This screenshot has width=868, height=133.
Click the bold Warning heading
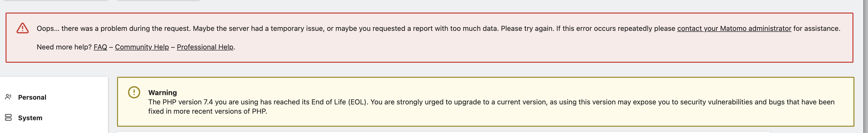click(x=162, y=93)
